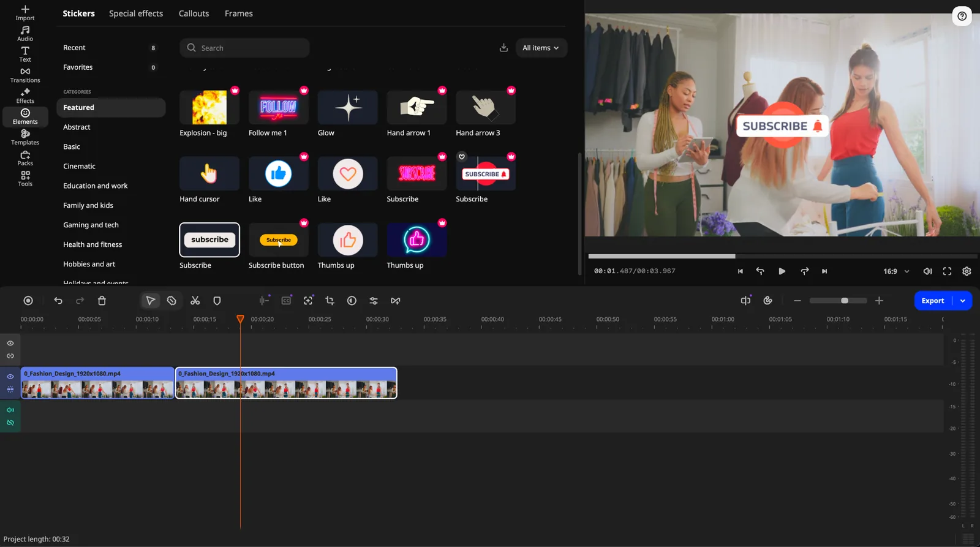Click the download icon beside All items
This screenshot has height=547, width=980.
click(503, 48)
